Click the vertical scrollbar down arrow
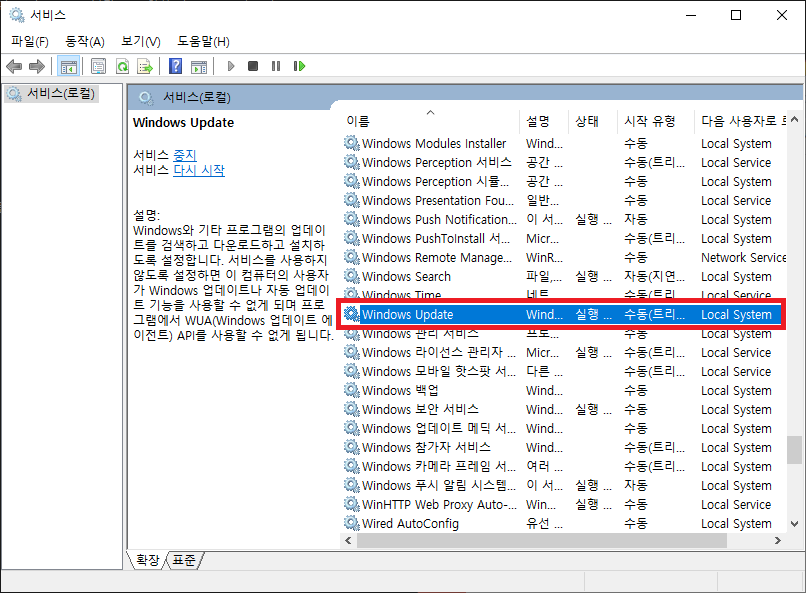The width and height of the screenshot is (806, 593). 794,524
